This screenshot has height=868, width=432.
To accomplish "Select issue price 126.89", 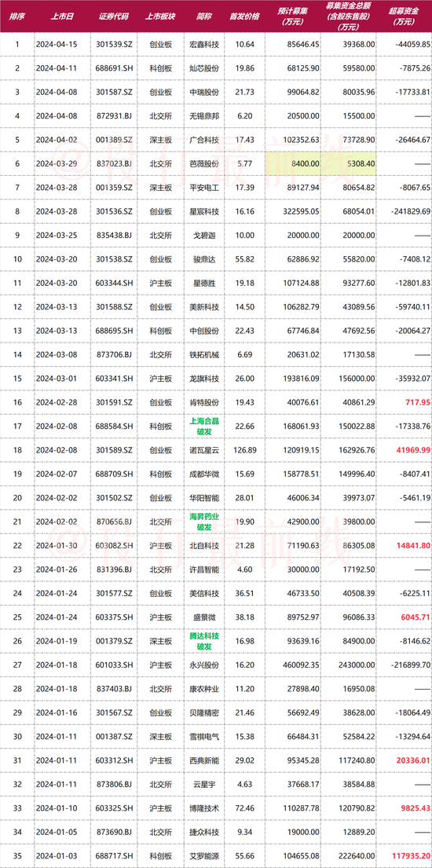I will (x=244, y=450).
